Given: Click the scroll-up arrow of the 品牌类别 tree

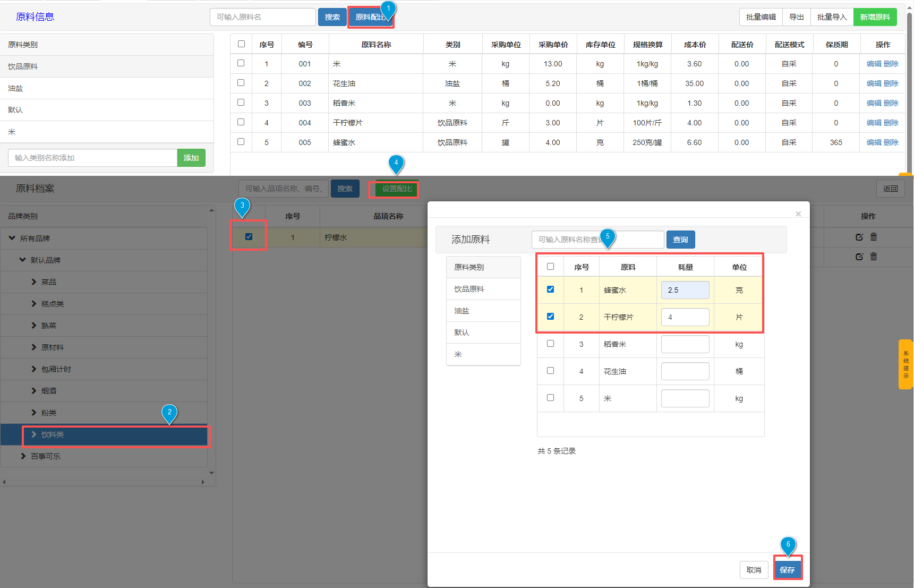Looking at the screenshot, I should 211,210.
